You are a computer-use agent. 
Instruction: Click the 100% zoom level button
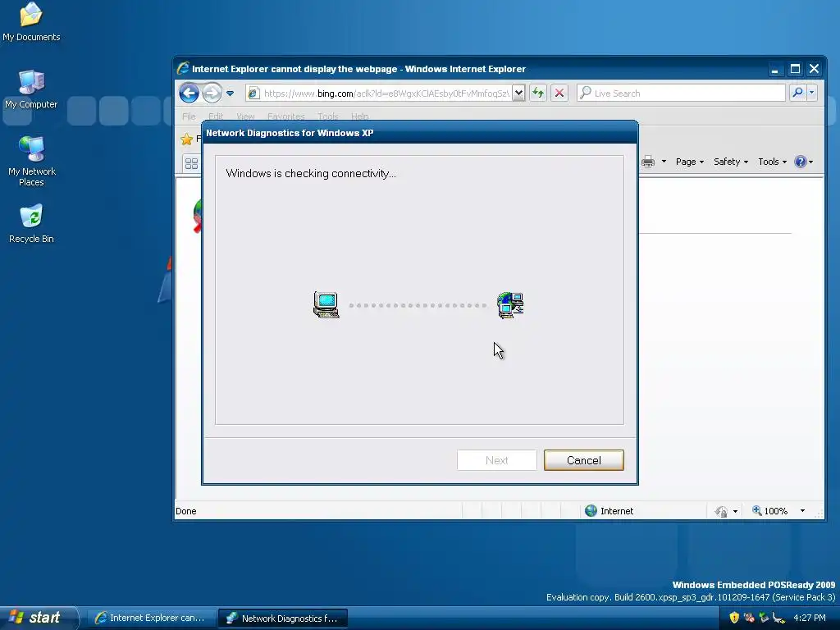769,510
